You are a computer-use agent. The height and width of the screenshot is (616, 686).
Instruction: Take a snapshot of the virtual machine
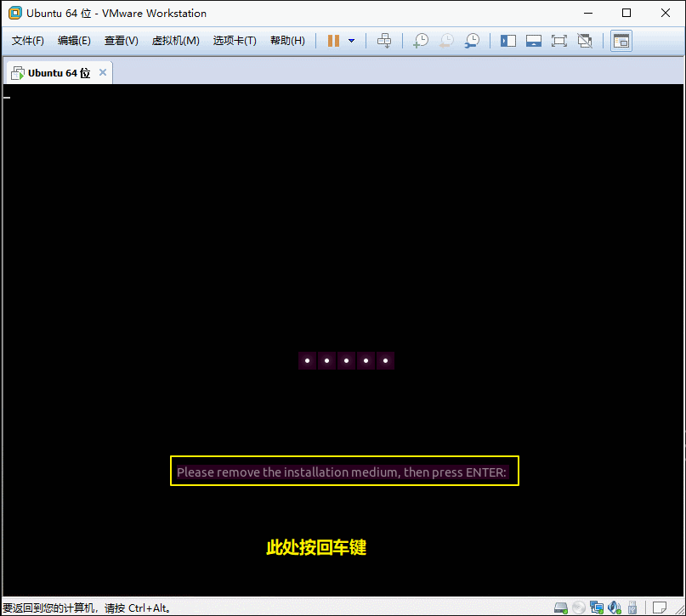(421, 41)
